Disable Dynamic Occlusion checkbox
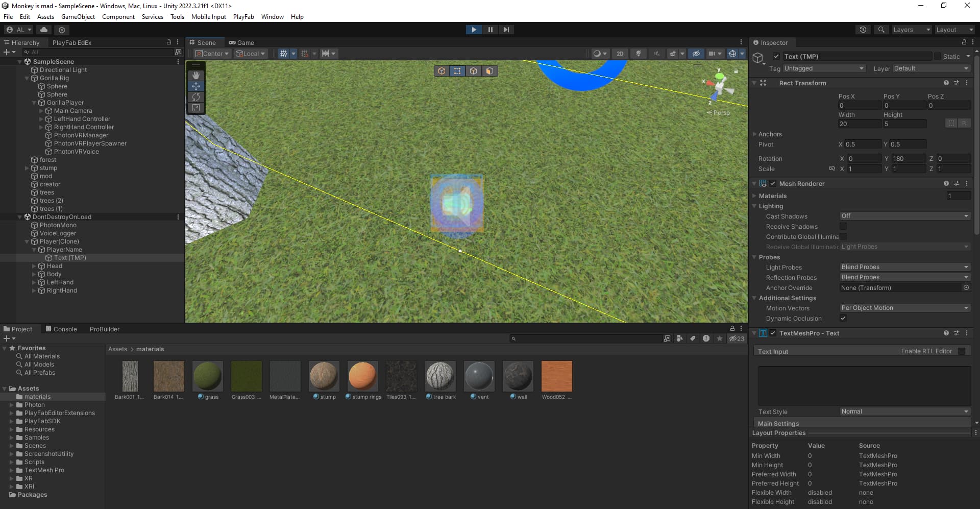The width and height of the screenshot is (980, 509). point(843,318)
